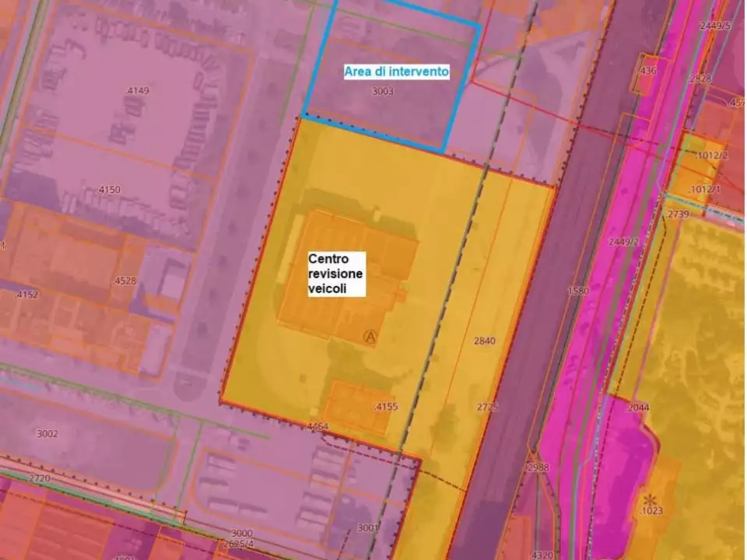Select parcel label 2739

[678, 214]
